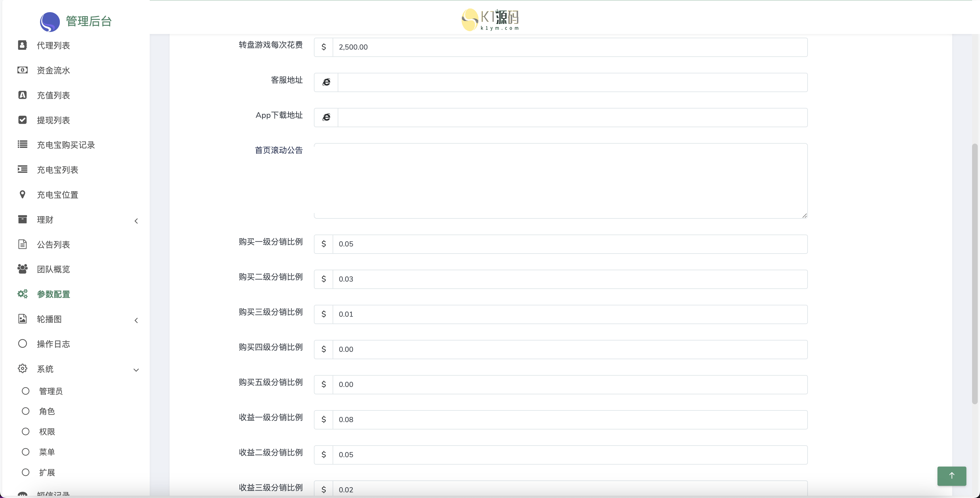Click the scroll-to-top green arrow button

pos(951,476)
